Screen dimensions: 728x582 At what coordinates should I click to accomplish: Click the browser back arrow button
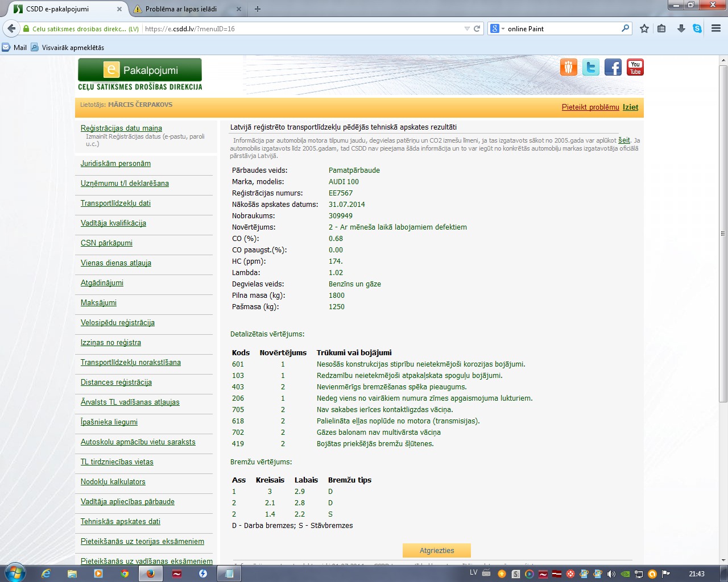tap(11, 28)
